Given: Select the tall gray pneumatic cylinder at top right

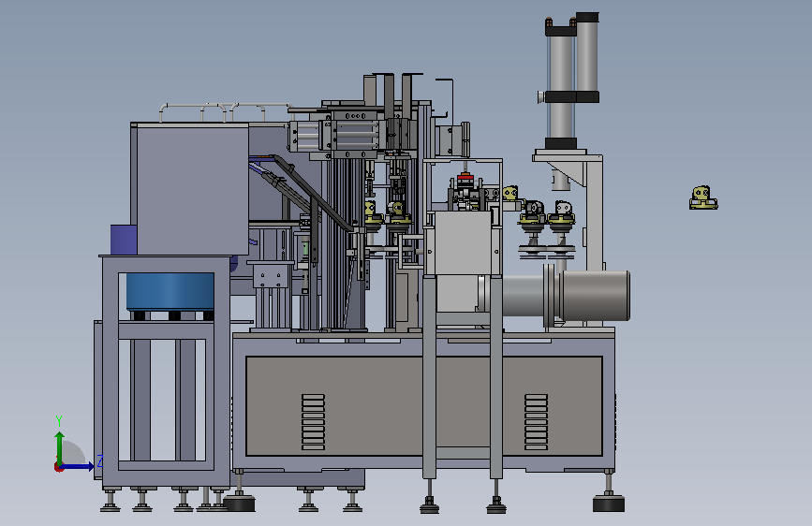Looking at the screenshot, I should [560, 86].
